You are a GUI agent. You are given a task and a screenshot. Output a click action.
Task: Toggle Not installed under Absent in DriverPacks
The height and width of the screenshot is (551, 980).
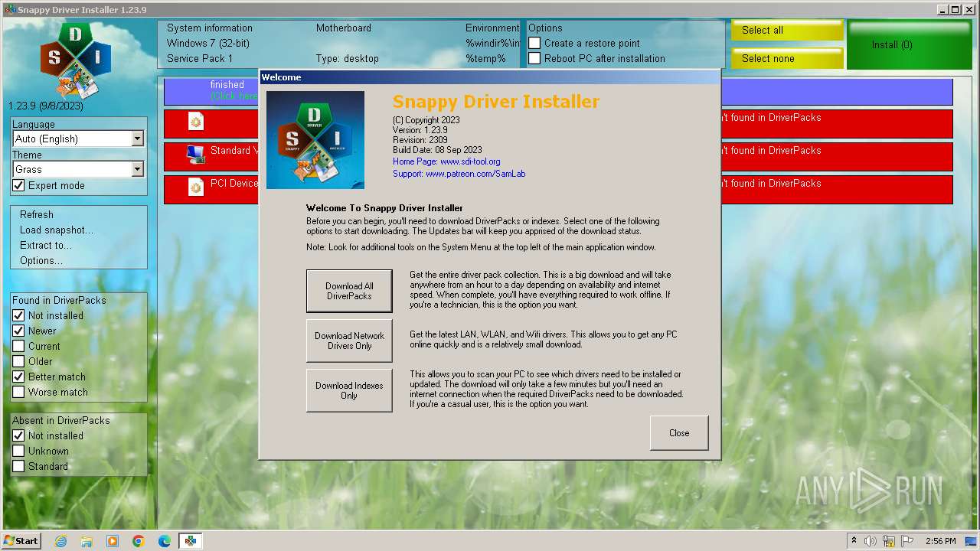click(x=19, y=435)
